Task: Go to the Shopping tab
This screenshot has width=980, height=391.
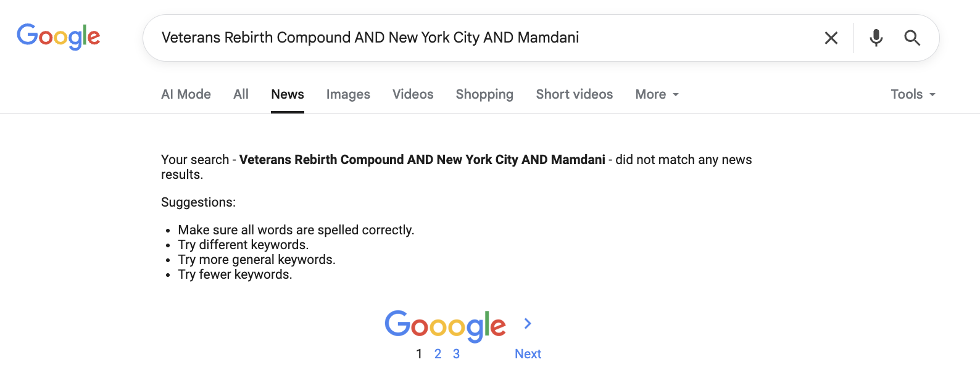Action: click(x=484, y=94)
